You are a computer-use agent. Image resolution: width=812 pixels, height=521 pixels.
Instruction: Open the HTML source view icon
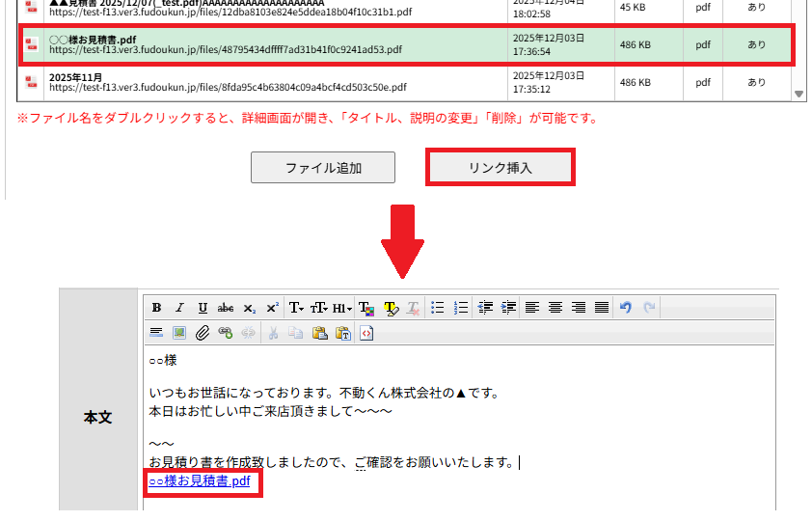point(366,333)
